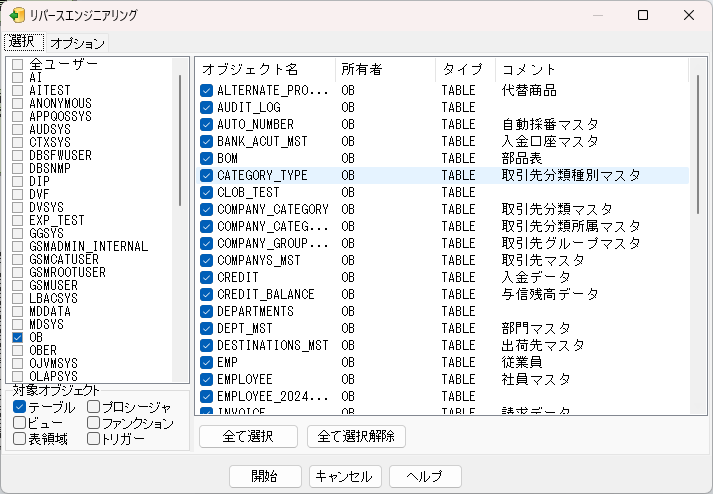
Task: Uncheck the EMPLOYEE table checkbox
Action: [206, 379]
